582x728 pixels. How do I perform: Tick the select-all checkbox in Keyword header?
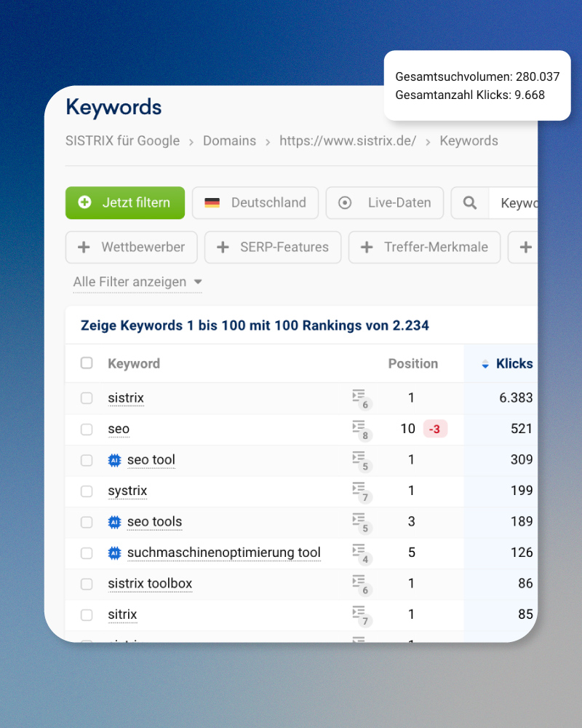click(87, 363)
